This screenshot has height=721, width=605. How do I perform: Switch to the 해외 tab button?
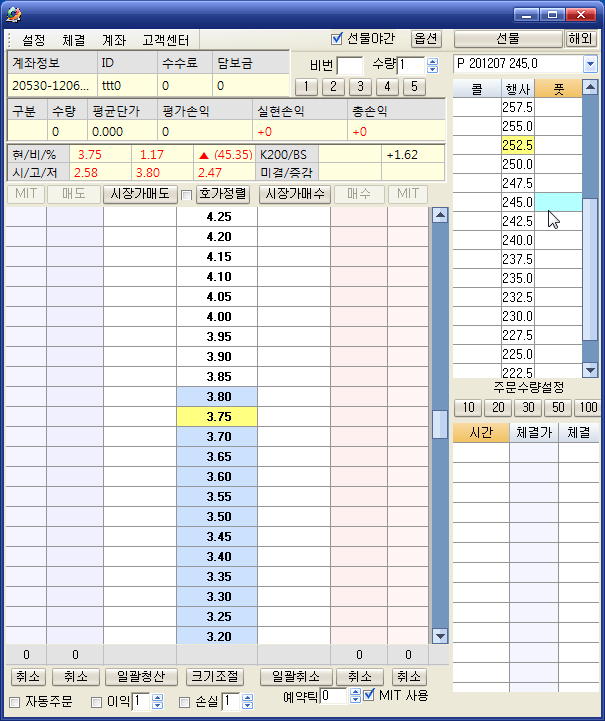(580, 39)
